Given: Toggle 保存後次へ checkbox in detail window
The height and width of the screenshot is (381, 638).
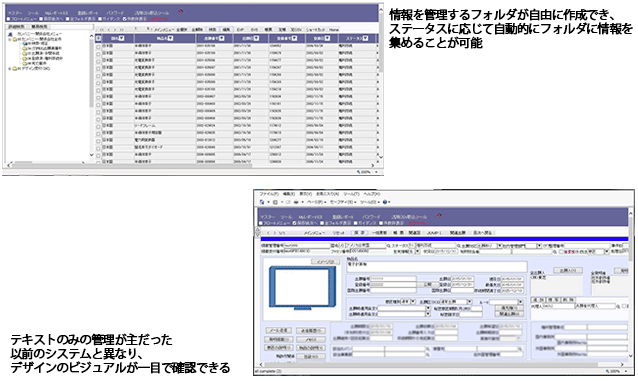Looking at the screenshot, I should click(294, 223).
